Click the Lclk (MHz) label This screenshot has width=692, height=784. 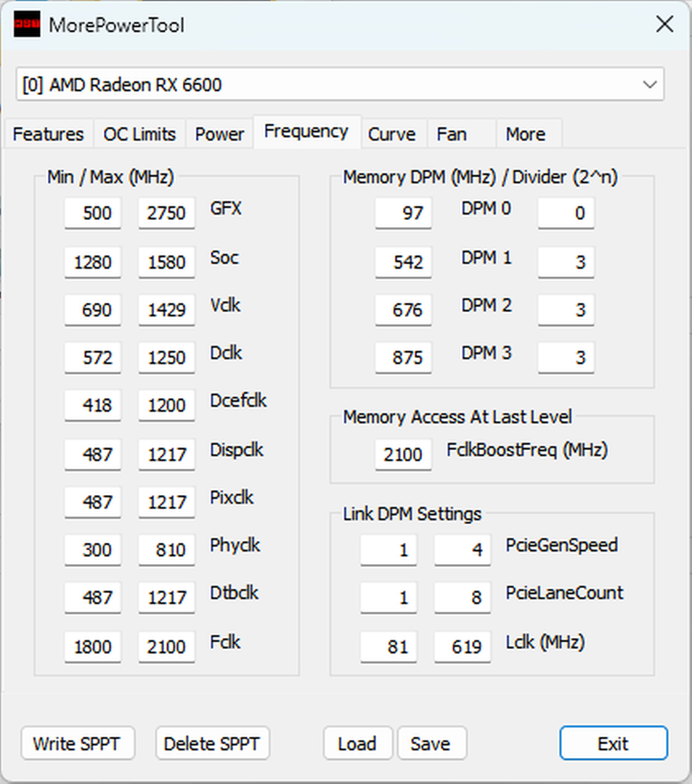[545, 642]
